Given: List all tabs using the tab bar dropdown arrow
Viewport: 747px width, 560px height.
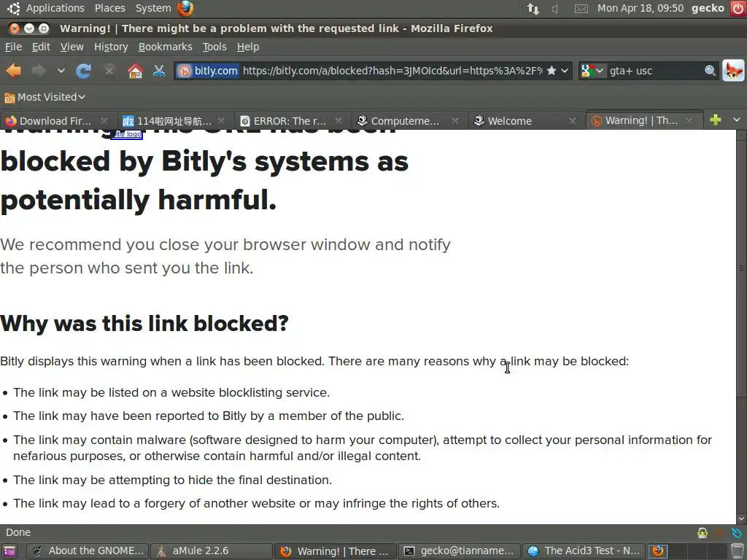Looking at the screenshot, I should point(737,120).
